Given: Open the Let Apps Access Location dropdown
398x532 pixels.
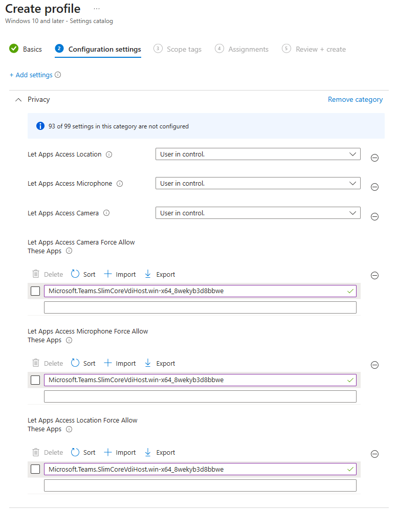Looking at the screenshot, I should coord(258,154).
